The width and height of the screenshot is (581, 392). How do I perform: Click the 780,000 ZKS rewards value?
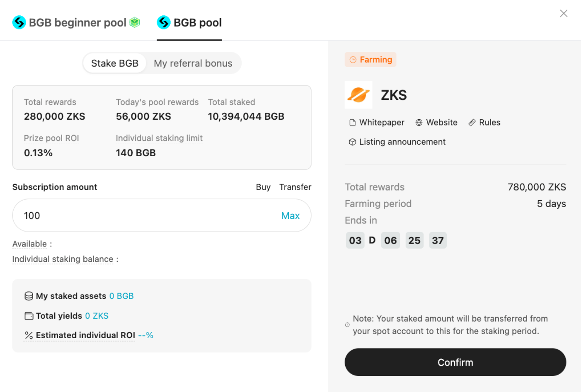click(x=537, y=187)
